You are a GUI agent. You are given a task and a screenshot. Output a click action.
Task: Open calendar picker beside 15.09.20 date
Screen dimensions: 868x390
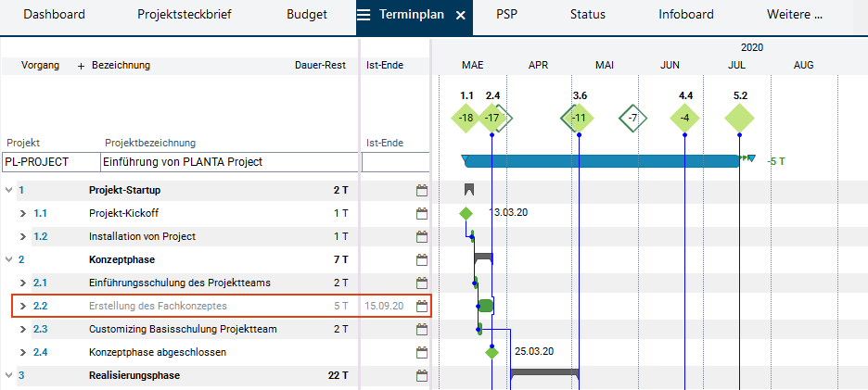422,306
